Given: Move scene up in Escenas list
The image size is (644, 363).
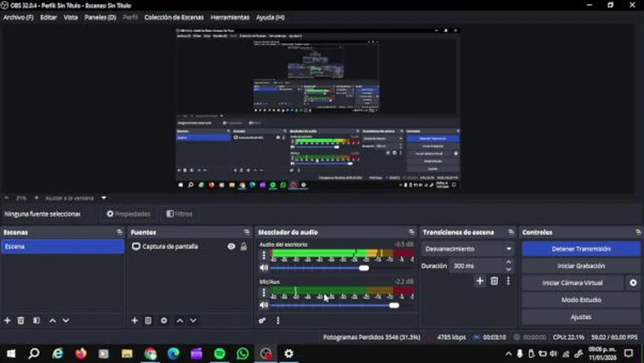Looking at the screenshot, I should 52,320.
